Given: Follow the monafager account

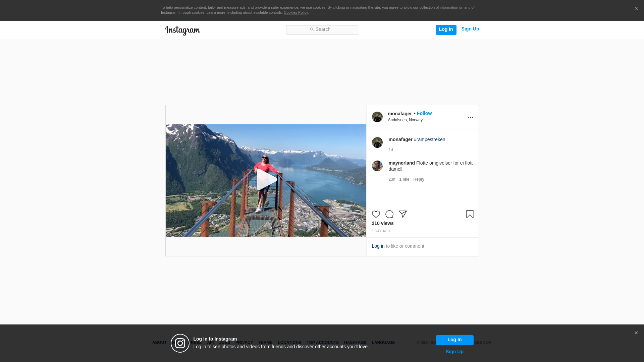Looking at the screenshot, I should coord(424,113).
